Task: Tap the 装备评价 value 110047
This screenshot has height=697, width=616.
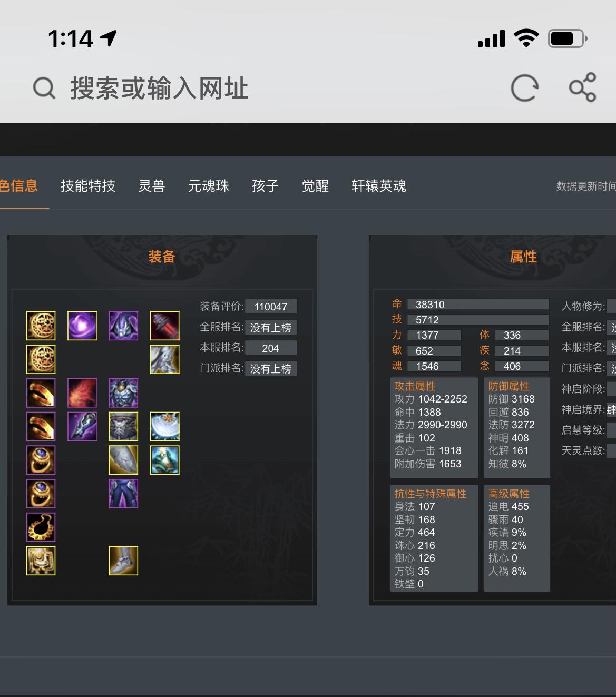Action: point(271,307)
